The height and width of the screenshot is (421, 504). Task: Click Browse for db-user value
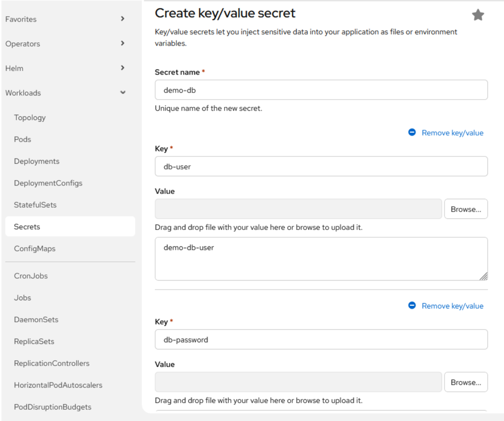tap(466, 209)
